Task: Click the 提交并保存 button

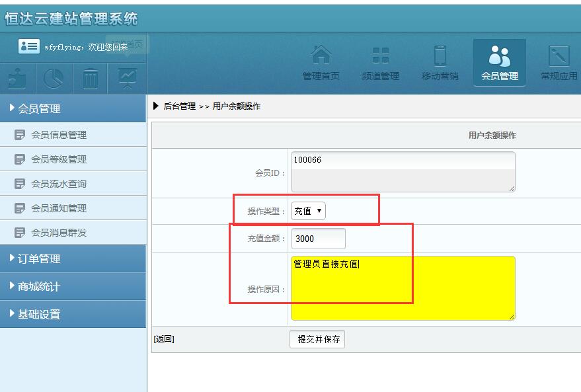Action: [x=318, y=339]
